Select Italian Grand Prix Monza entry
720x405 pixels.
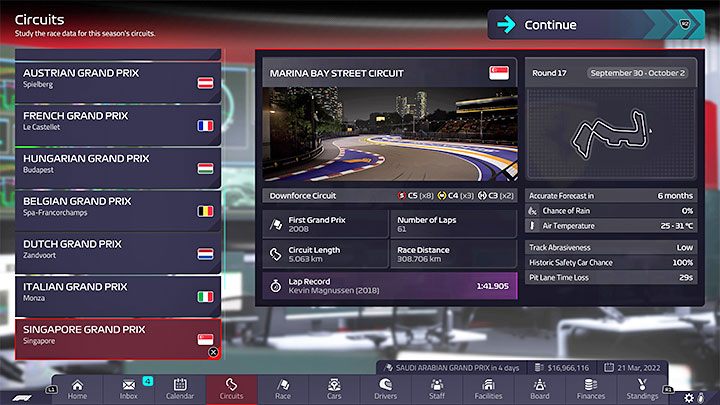coord(117,292)
